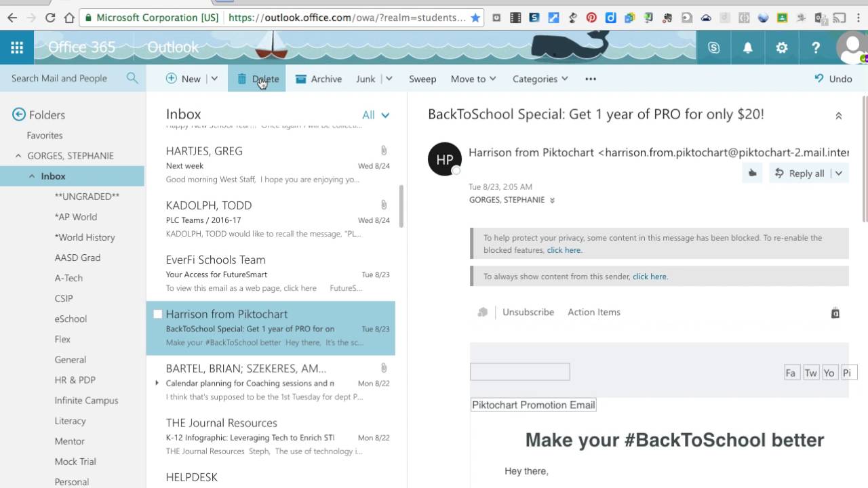Click the New mail button

tap(184, 79)
